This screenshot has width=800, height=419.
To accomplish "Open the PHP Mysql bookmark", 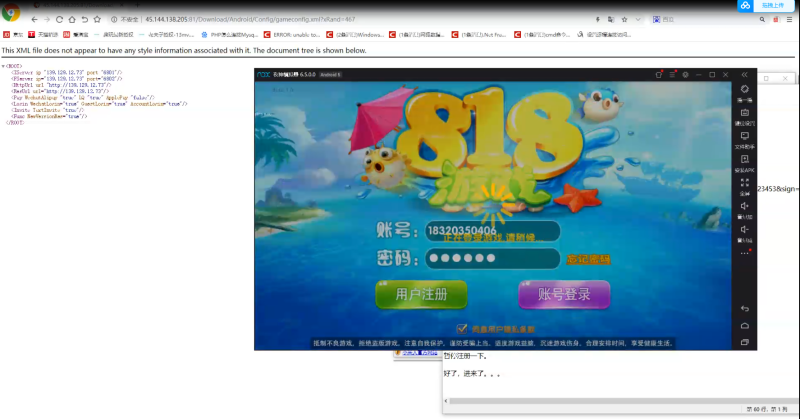I will pyautogui.click(x=230, y=35).
